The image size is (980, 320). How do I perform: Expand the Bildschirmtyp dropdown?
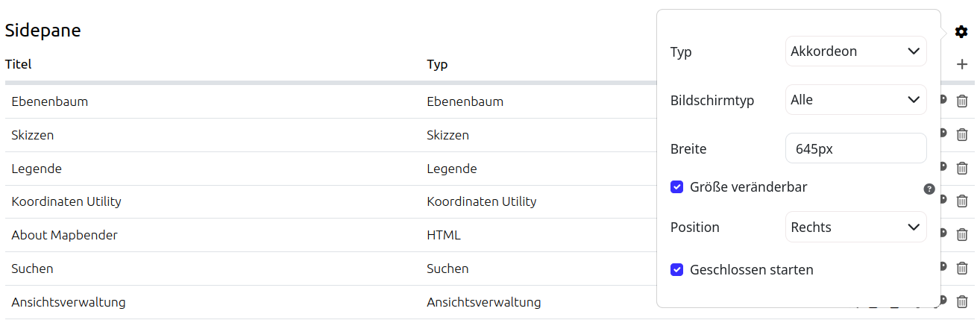(x=855, y=100)
